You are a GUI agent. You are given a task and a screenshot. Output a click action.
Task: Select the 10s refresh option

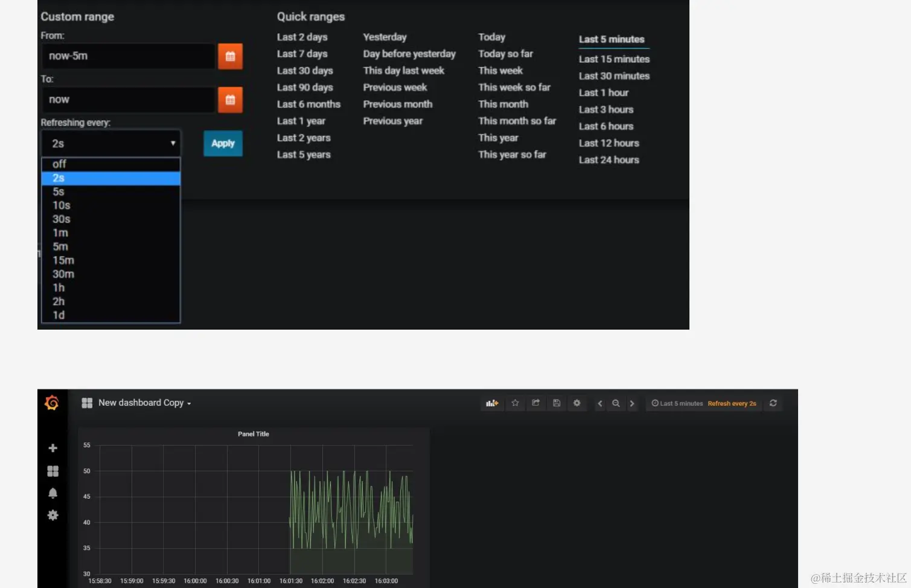point(110,205)
